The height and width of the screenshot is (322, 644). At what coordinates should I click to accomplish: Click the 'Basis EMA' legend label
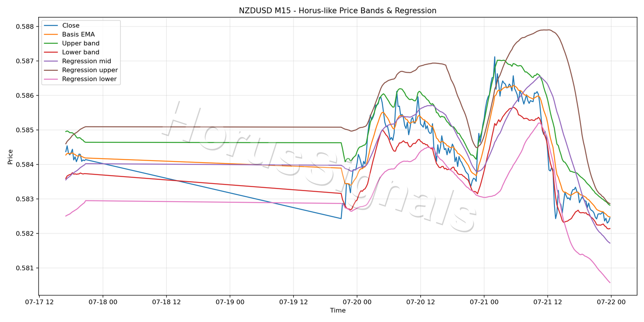[78, 34]
